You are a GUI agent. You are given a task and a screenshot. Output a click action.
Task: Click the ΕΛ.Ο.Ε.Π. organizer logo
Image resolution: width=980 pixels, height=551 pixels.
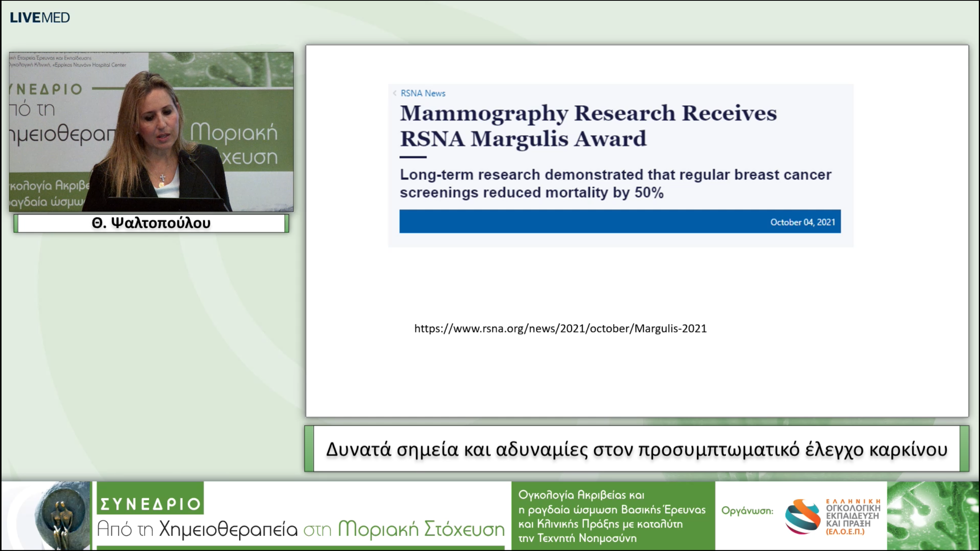(833, 516)
